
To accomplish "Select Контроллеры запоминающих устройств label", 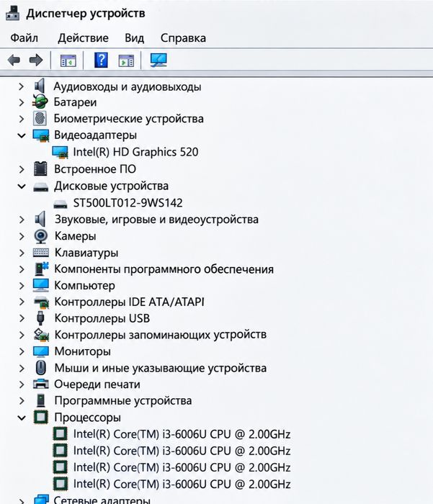I will point(160,335).
